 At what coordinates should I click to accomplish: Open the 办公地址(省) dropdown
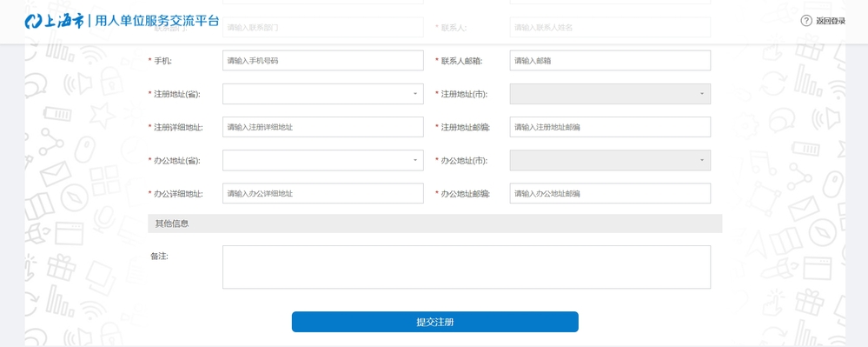(x=323, y=160)
